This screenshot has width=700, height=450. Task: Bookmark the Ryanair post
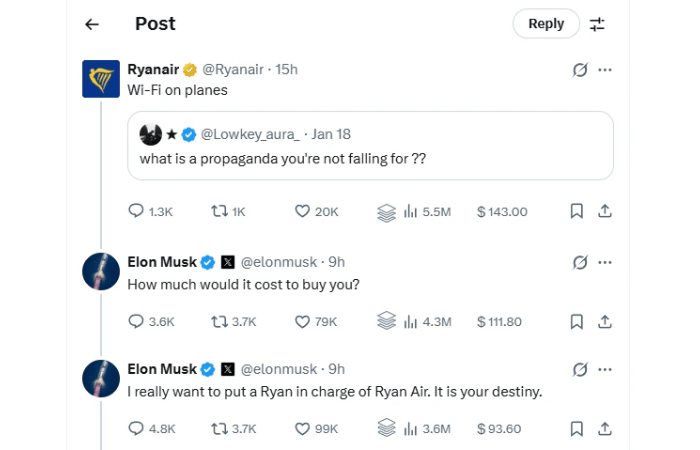coord(576,212)
